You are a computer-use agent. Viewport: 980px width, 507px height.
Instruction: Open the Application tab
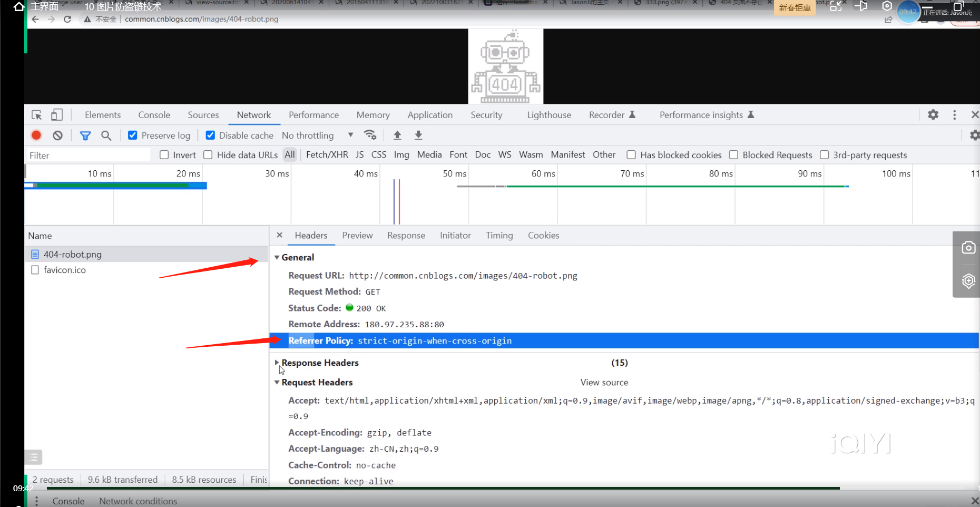[x=430, y=115]
